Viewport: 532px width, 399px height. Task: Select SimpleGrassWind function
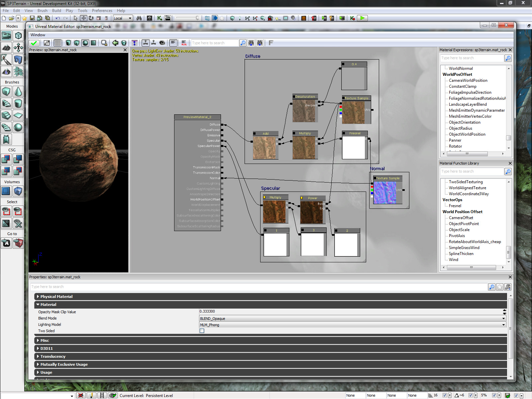coord(464,248)
